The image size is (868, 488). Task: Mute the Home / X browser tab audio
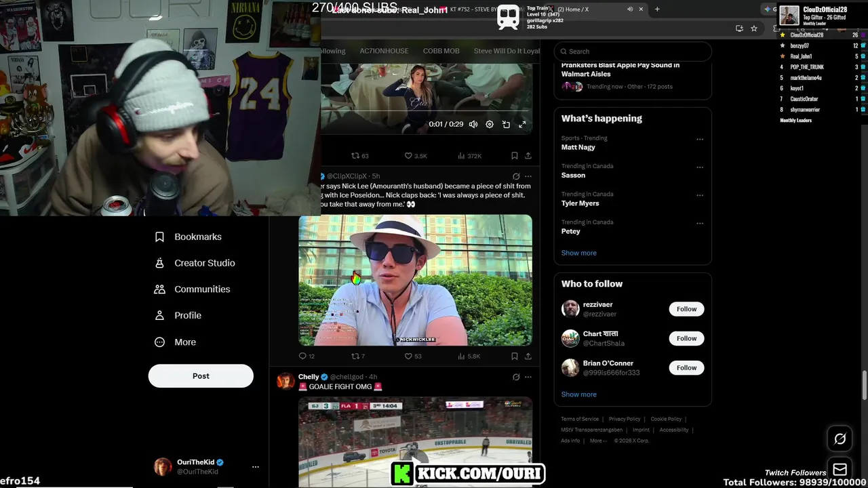[630, 9]
